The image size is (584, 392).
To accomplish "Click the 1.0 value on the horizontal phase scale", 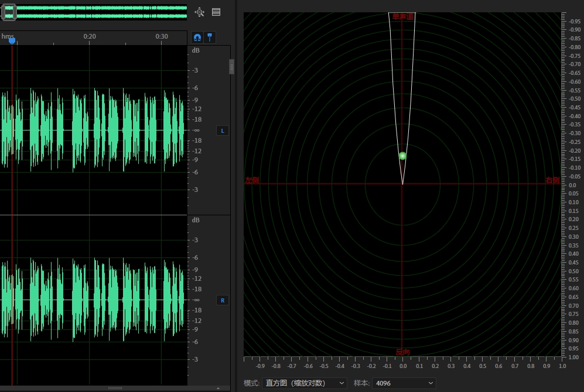I will click(562, 366).
